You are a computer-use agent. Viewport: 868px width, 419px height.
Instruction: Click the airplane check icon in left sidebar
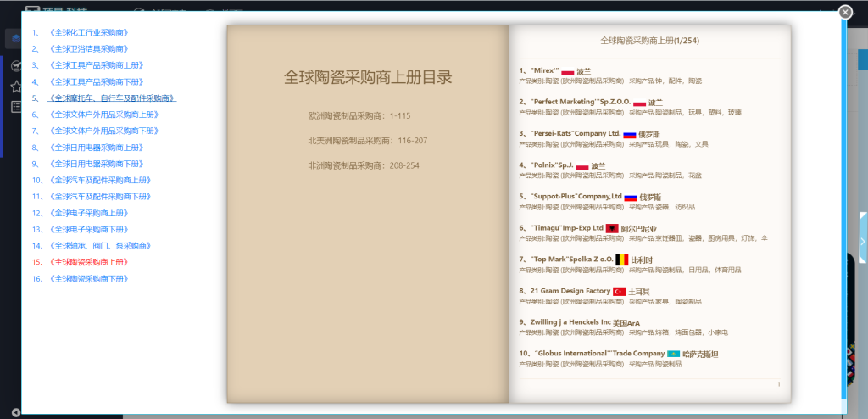[14, 66]
